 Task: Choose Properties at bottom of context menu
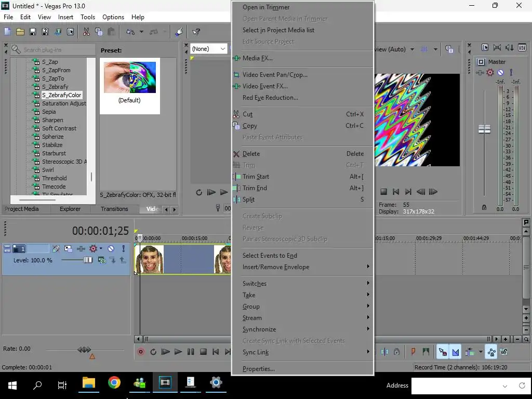(302, 369)
